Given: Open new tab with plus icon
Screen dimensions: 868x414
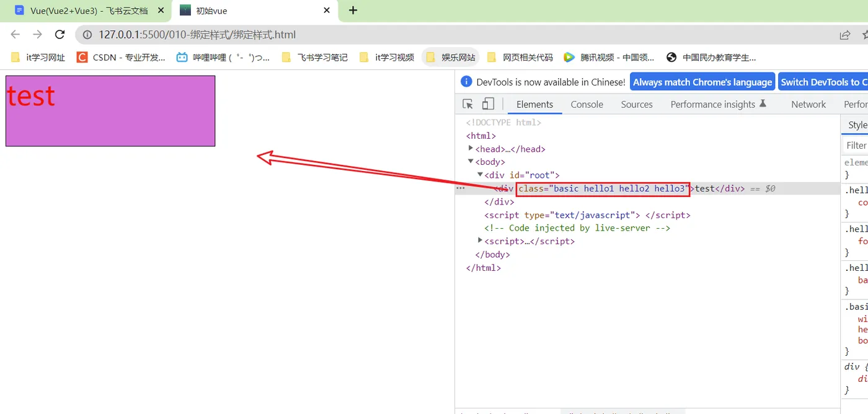Looking at the screenshot, I should coord(353,10).
